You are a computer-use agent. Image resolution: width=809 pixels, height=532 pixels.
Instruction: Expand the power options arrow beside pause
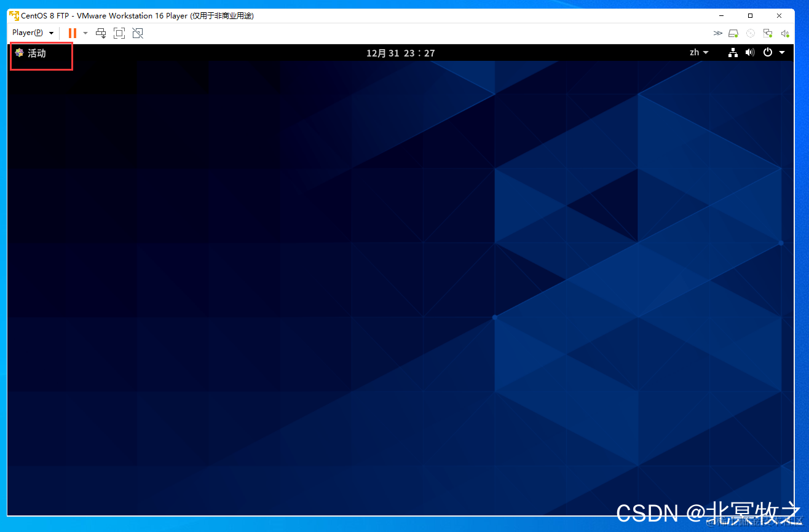click(85, 33)
